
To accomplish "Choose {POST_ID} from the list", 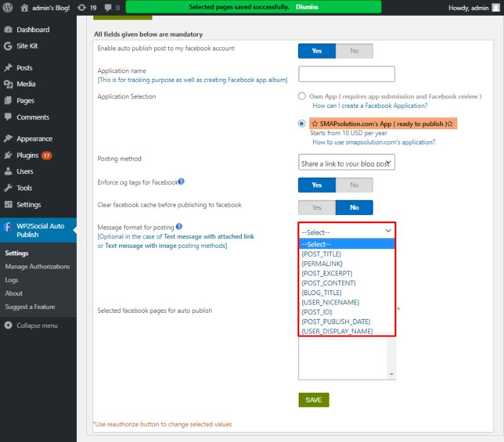I will click(347, 312).
